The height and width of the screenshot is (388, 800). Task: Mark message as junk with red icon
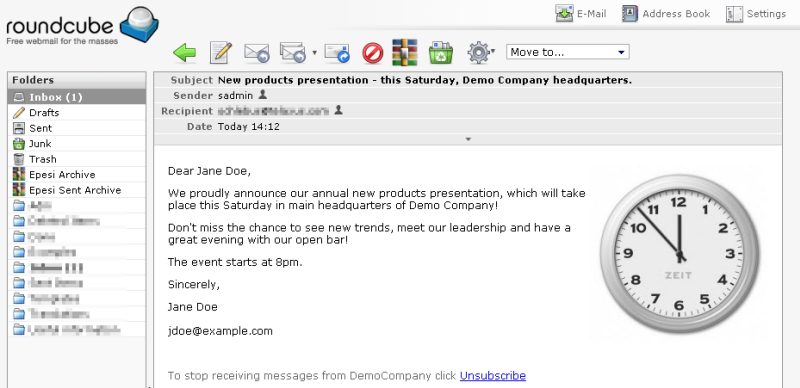pos(373,53)
